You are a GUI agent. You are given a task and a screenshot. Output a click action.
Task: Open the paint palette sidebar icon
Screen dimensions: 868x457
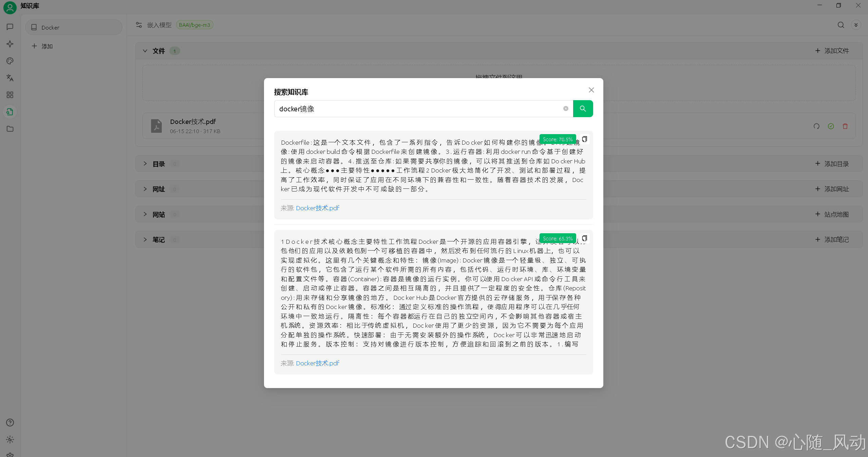10,61
